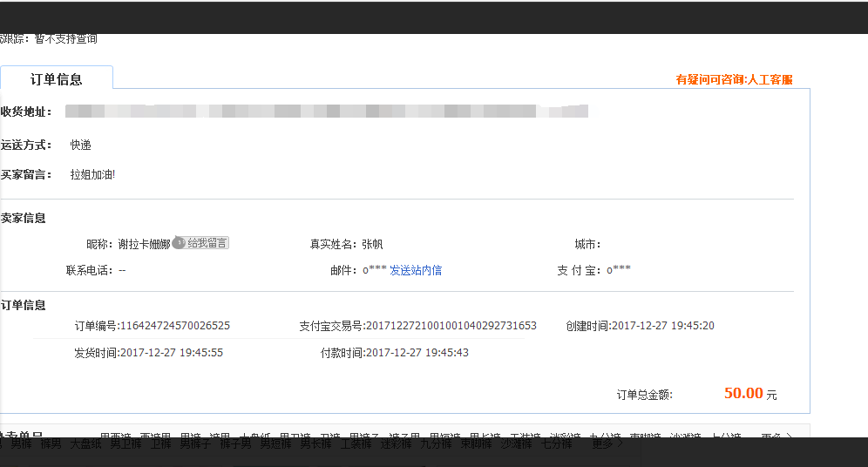Screen dimensions: 868x467
Task: Select seller nickname 谢拉卡姗娜
Action: click(144, 244)
